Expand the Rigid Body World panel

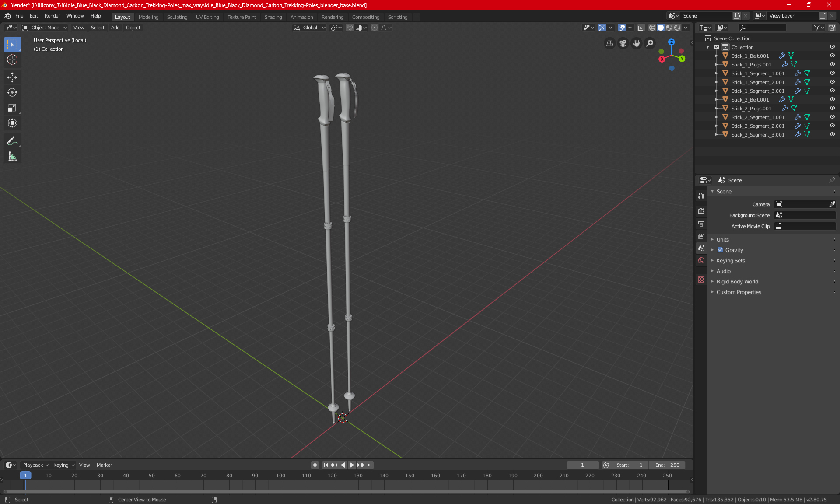pyautogui.click(x=737, y=282)
